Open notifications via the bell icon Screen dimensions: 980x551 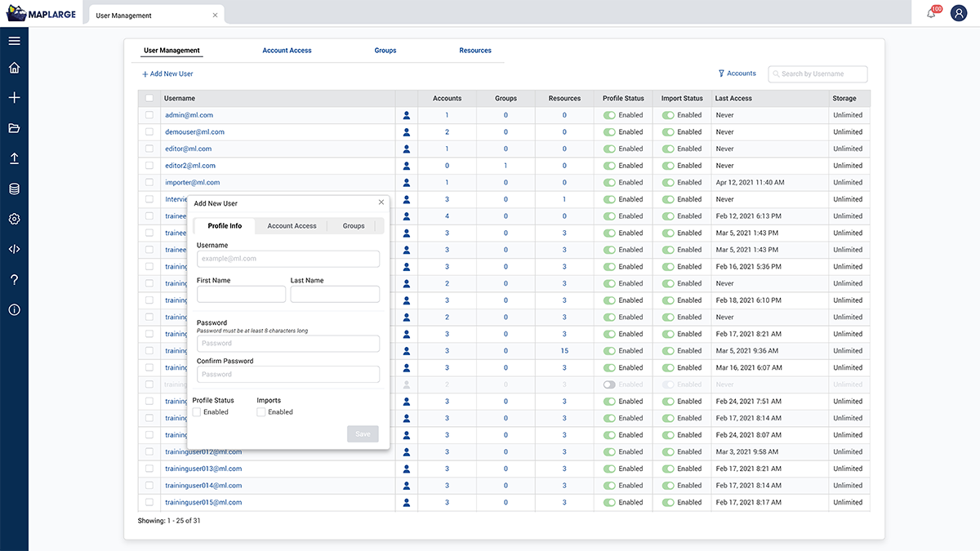click(931, 12)
